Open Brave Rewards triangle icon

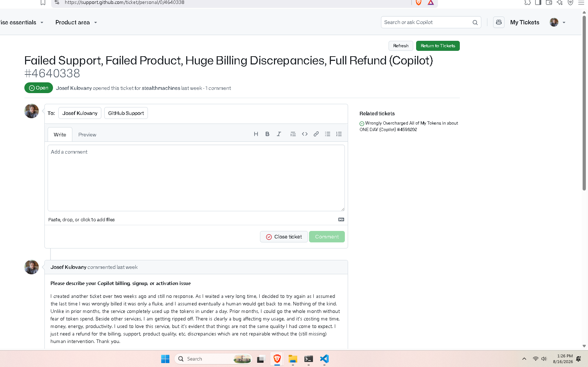click(x=431, y=3)
